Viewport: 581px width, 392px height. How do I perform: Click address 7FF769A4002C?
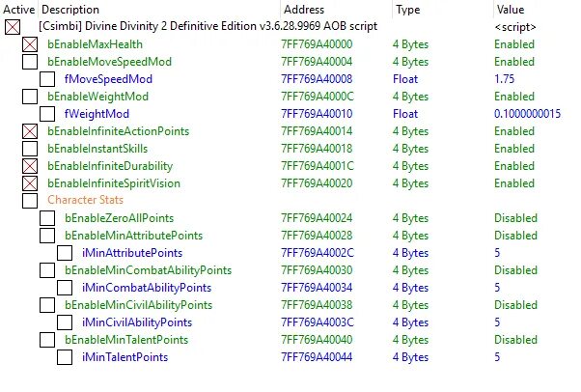click(318, 253)
